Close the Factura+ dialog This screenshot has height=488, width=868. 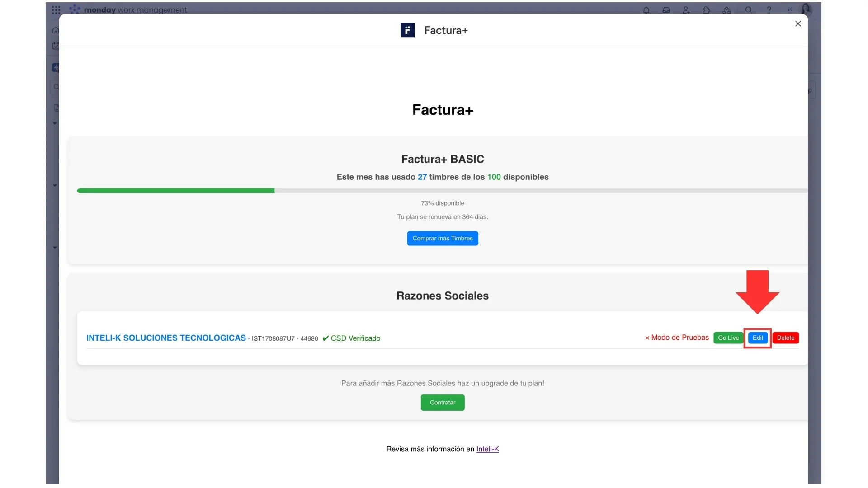[798, 23]
